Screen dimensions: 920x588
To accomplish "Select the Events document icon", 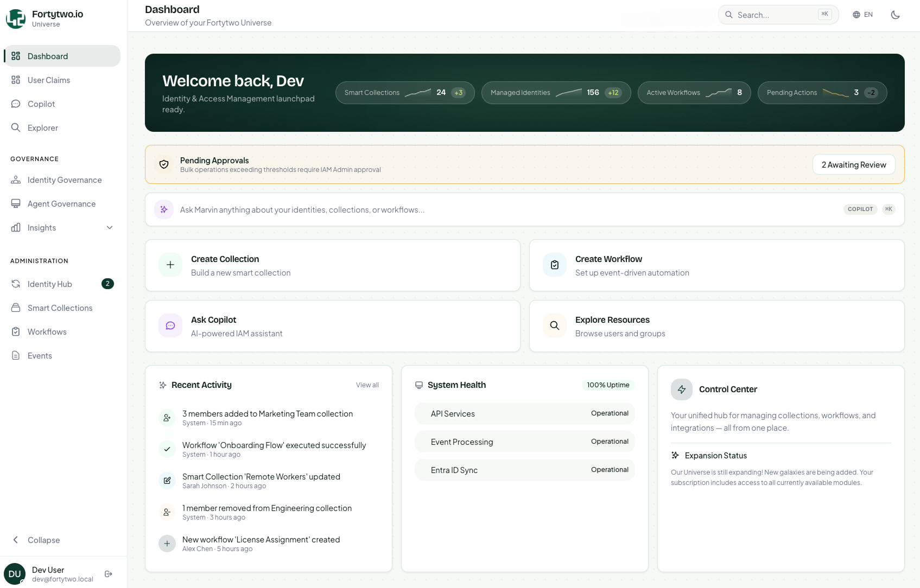I will [16, 355].
